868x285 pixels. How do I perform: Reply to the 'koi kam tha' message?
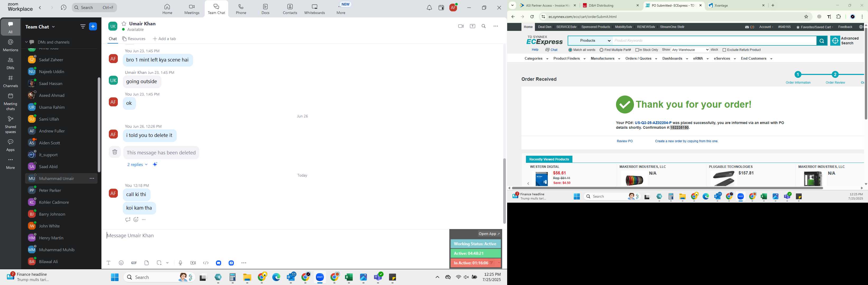pyautogui.click(x=128, y=220)
